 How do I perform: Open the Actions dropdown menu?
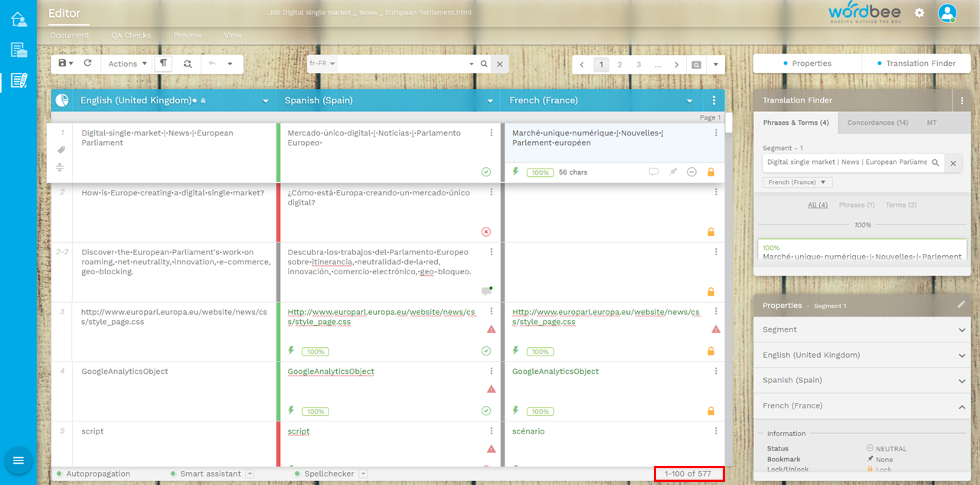tap(127, 64)
